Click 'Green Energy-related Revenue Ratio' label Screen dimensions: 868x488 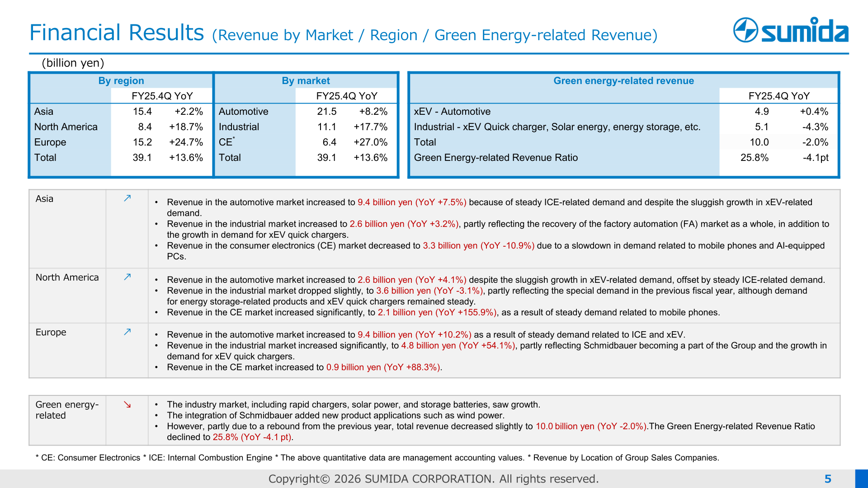click(x=496, y=158)
